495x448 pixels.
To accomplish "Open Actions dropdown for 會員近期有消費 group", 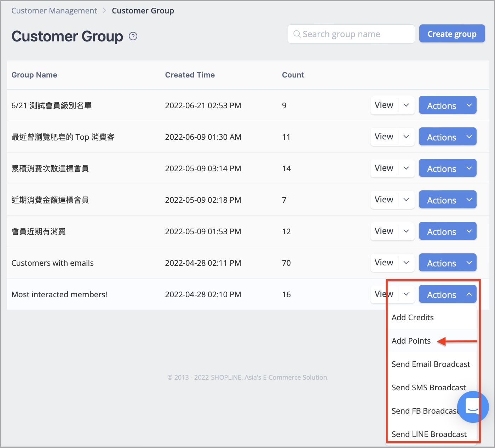I will point(448,231).
